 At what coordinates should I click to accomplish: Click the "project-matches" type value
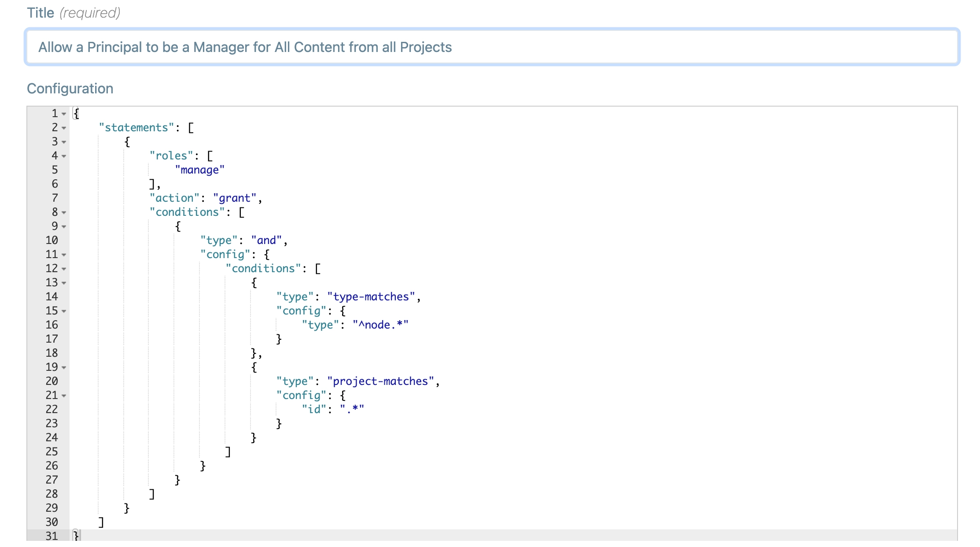(380, 381)
